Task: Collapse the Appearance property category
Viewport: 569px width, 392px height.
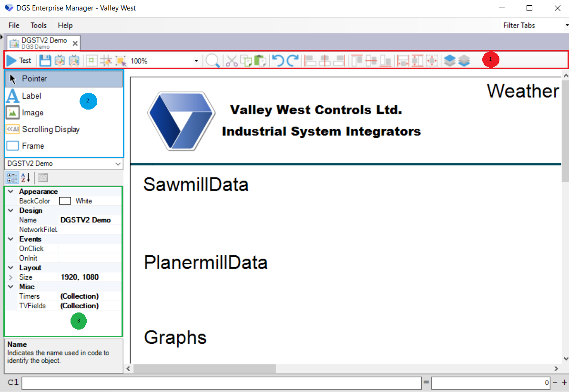Action: coord(10,191)
